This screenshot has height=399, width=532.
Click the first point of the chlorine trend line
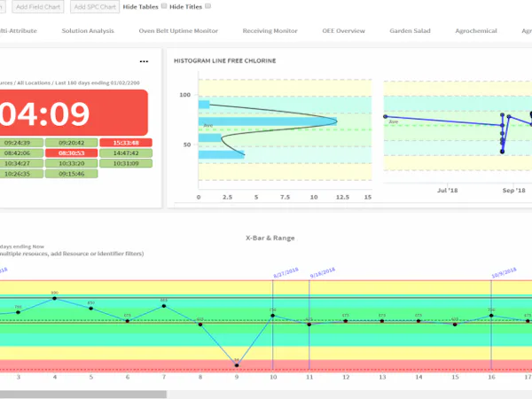coord(385,116)
